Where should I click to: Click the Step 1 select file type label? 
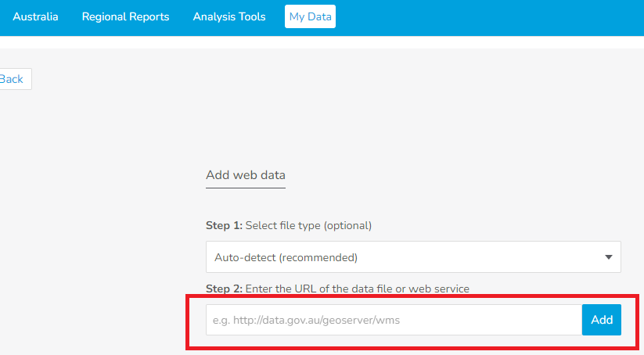point(308,225)
